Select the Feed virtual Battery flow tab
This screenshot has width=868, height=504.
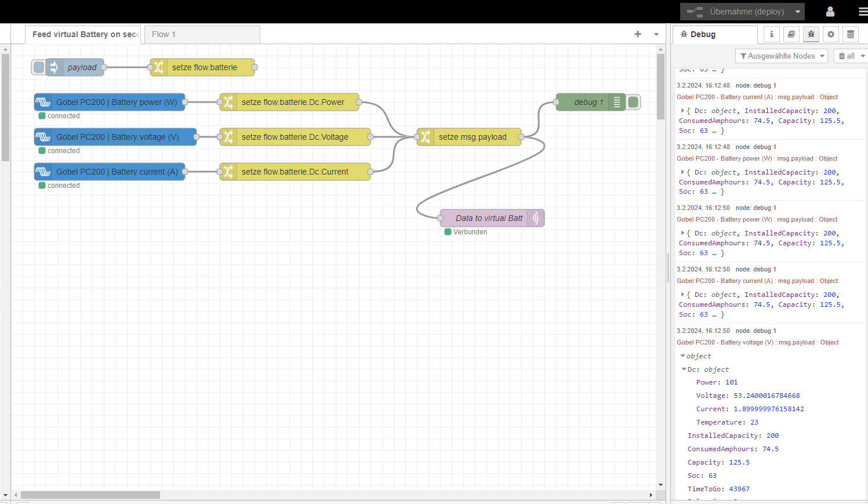coord(83,34)
